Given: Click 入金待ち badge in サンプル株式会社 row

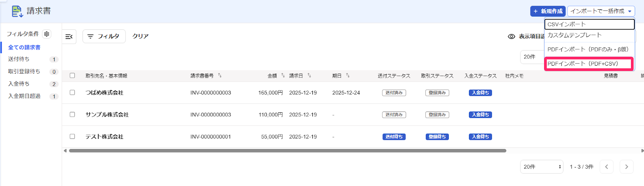Looking at the screenshot, I should coord(480,115).
